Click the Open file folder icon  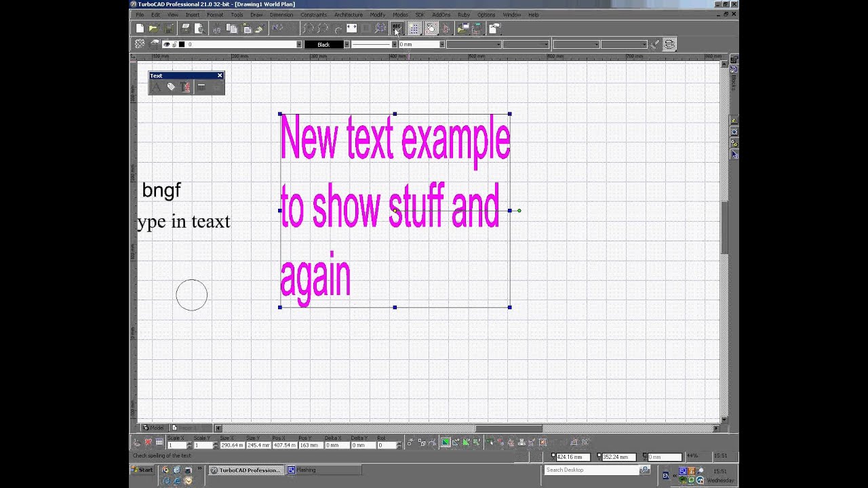154,28
